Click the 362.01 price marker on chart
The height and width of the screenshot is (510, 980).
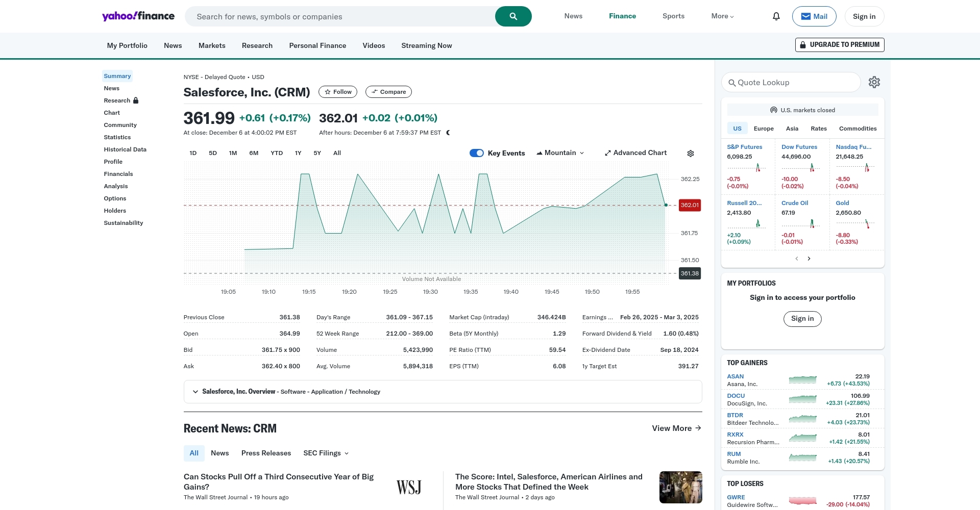click(689, 205)
